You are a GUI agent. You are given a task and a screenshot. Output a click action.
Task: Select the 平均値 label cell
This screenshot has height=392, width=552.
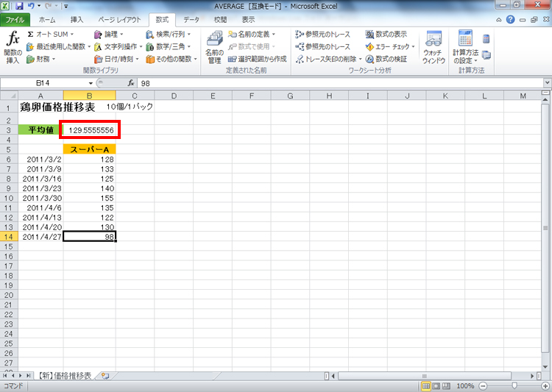[40, 130]
